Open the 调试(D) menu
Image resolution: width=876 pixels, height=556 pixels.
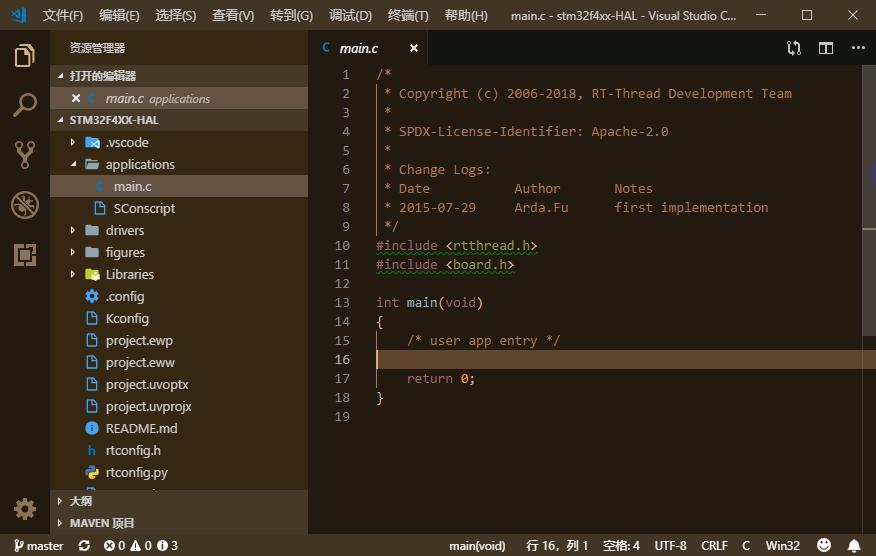click(x=350, y=16)
